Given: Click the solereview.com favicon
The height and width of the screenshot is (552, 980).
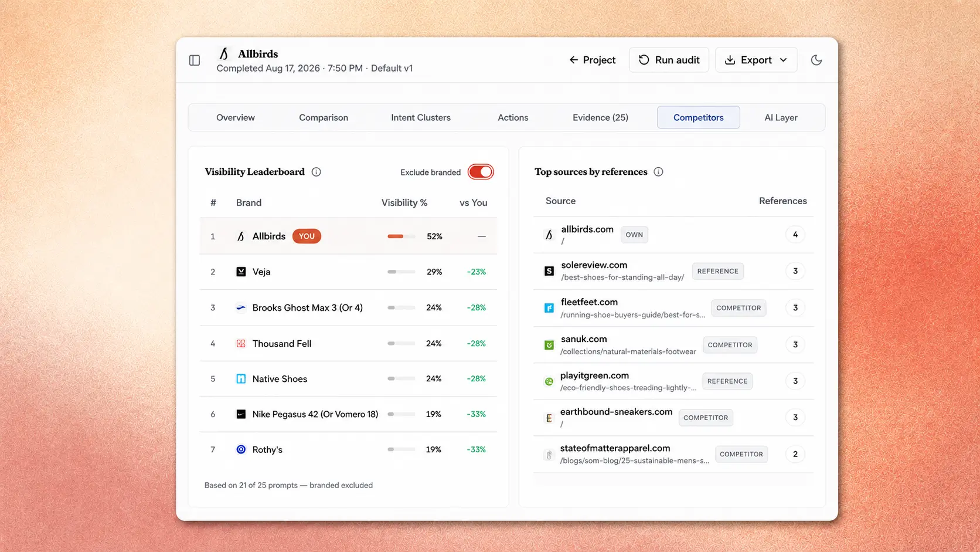Looking at the screenshot, I should (x=549, y=271).
